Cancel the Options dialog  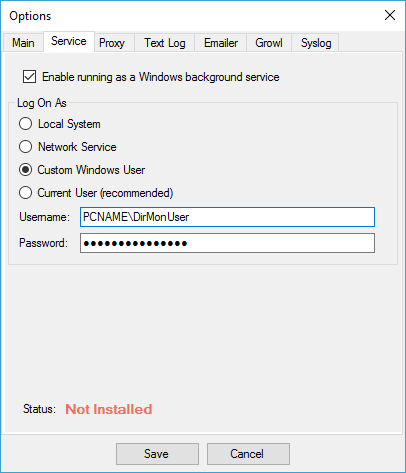(248, 454)
